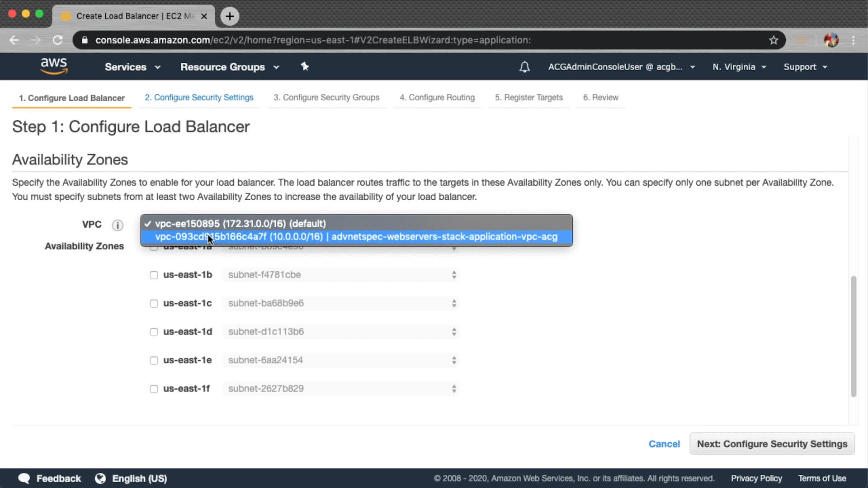Click the VPC info icon
Screen dimensions: 868x488
point(118,225)
